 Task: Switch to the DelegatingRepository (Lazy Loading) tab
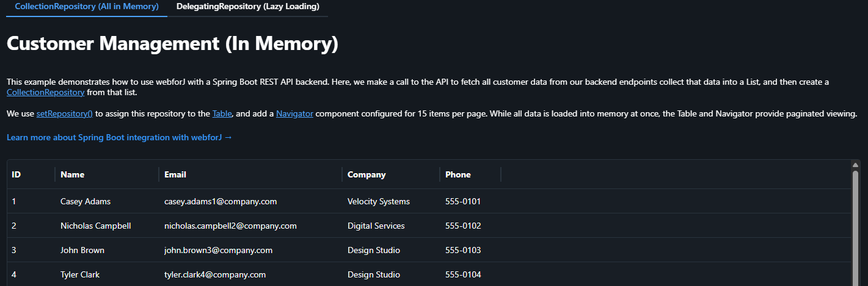(247, 7)
